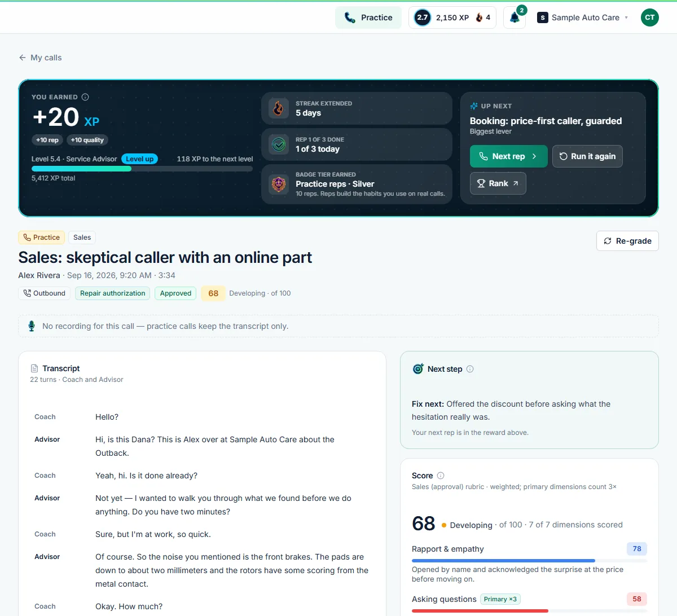
Task: Open the Rank button
Action: [x=498, y=183]
